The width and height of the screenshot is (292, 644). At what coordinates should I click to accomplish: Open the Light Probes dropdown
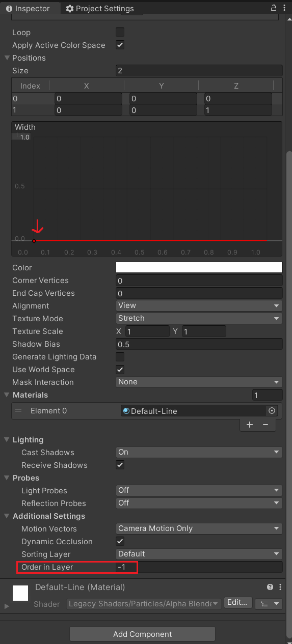[199, 490]
